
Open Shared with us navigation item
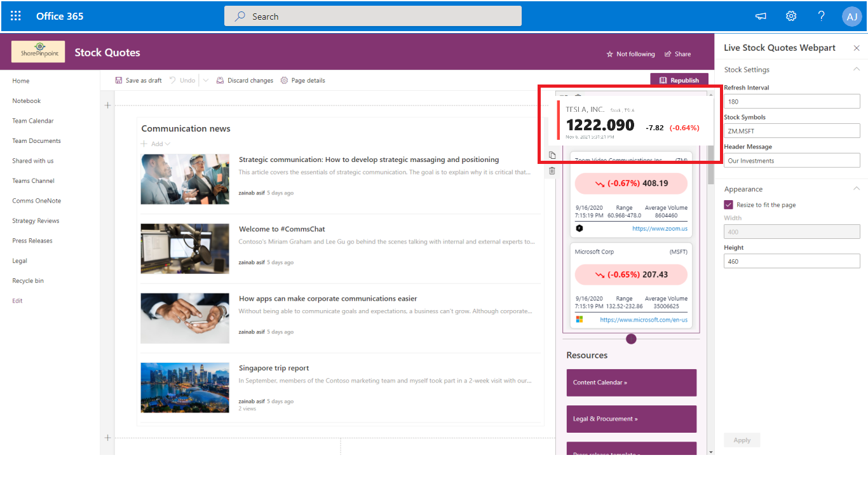coord(33,161)
